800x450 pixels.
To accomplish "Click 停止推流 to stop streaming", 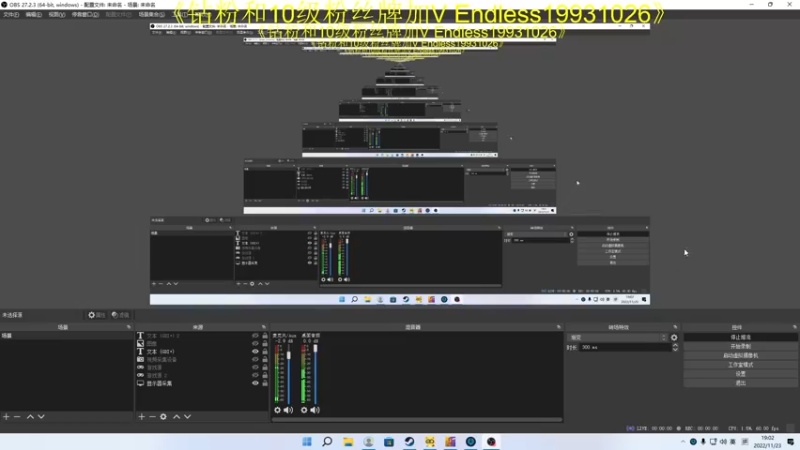I will pos(740,337).
